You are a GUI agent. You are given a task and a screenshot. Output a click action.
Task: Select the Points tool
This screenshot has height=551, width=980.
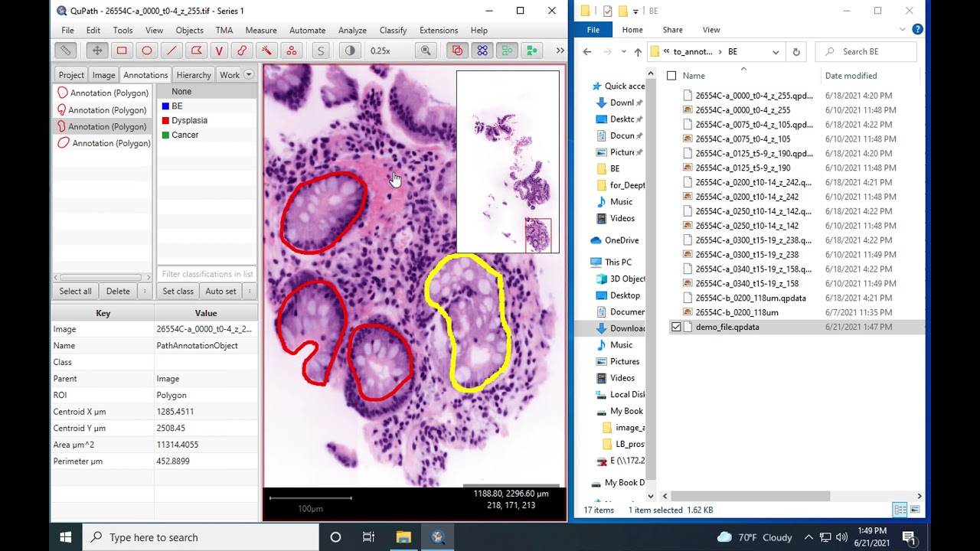291,51
